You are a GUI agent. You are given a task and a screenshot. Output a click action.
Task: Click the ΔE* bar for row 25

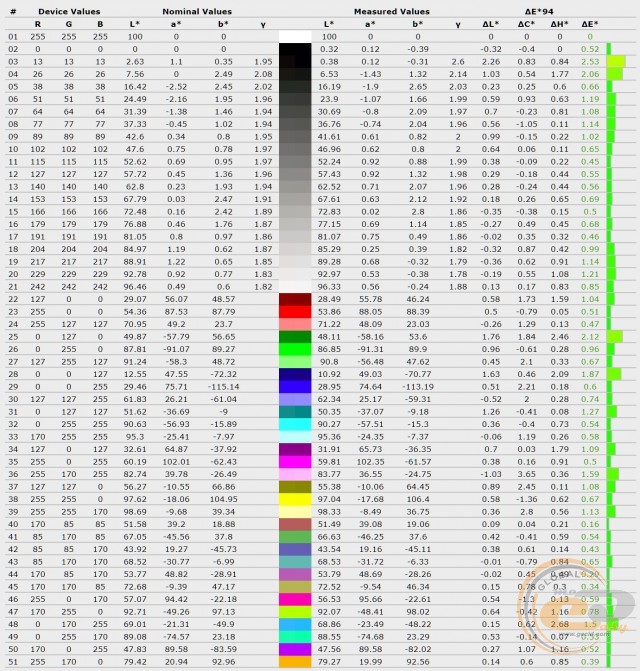(615, 337)
